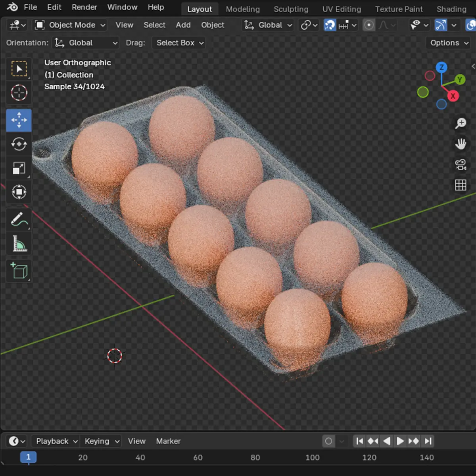Open the Drag Select Box dropdown
The image size is (476, 476).
pyautogui.click(x=178, y=43)
